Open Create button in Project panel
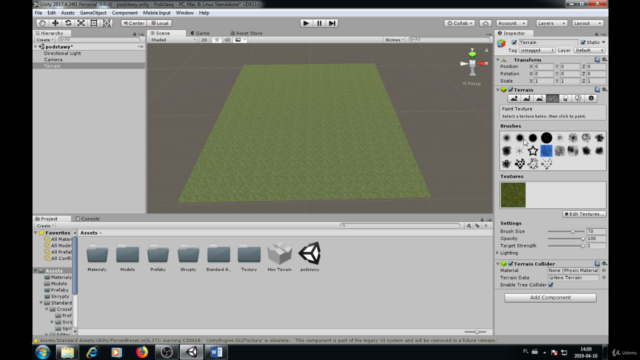 pos(45,226)
